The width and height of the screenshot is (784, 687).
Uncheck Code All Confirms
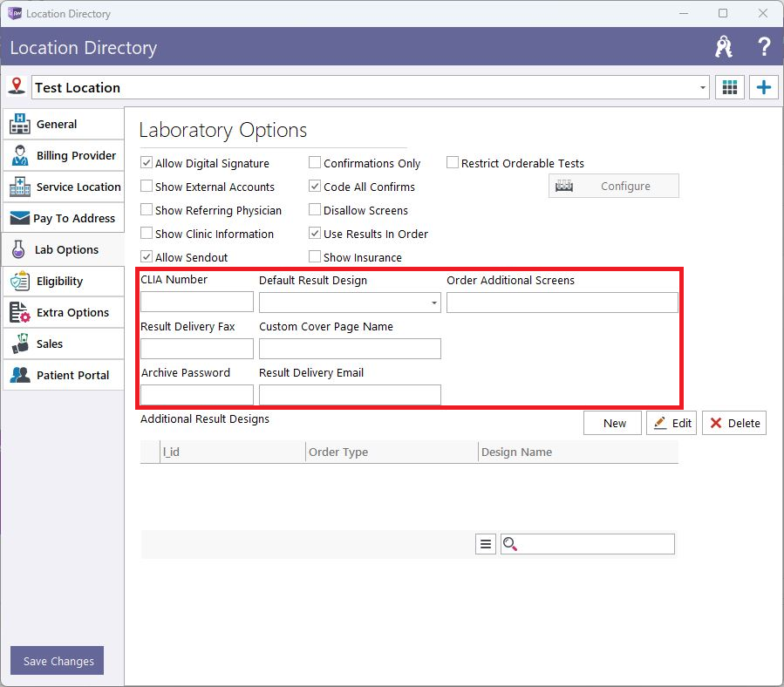pos(315,186)
